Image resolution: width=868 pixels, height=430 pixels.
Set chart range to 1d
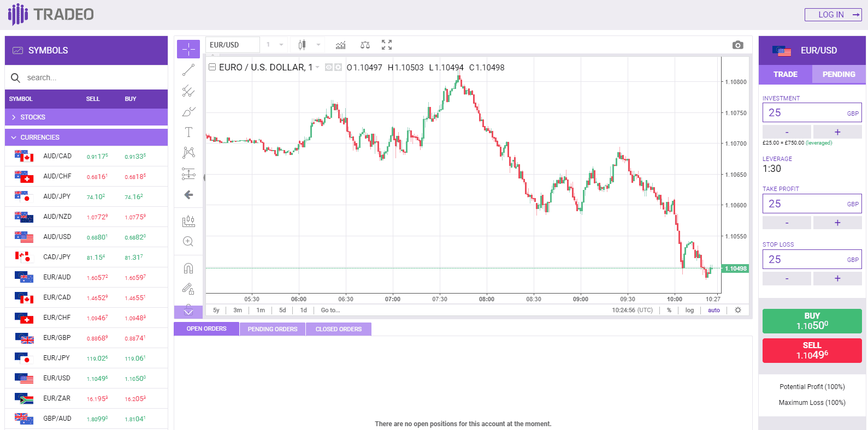(304, 310)
